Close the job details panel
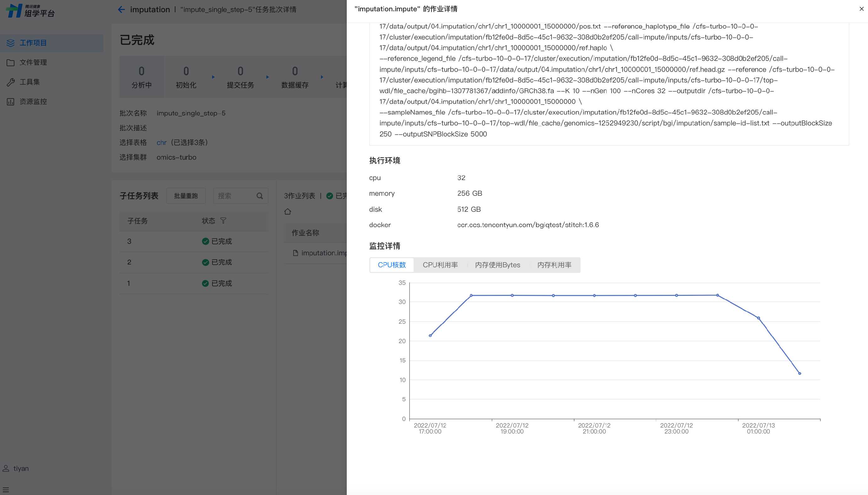 point(861,9)
